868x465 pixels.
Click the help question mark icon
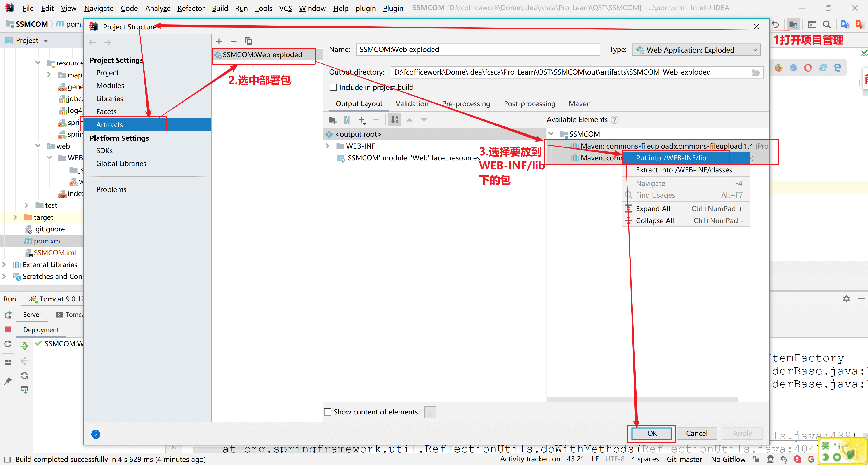point(96,434)
